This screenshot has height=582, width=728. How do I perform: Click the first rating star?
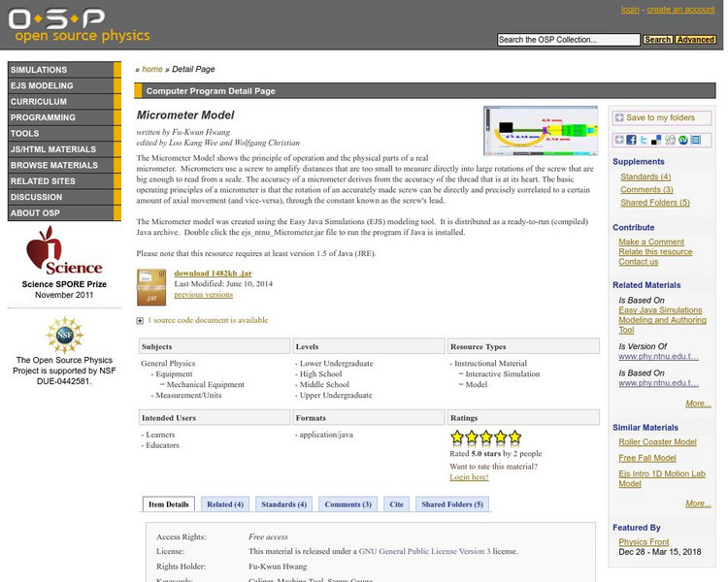[x=457, y=436]
